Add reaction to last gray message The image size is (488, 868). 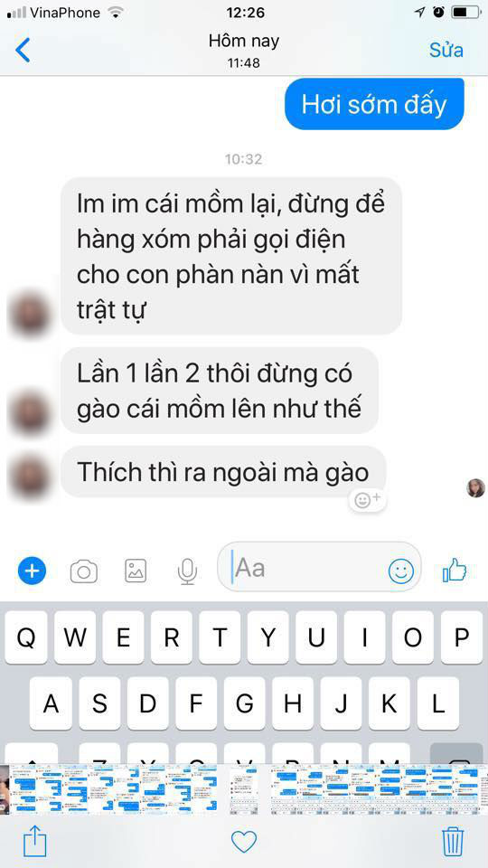[x=367, y=499]
